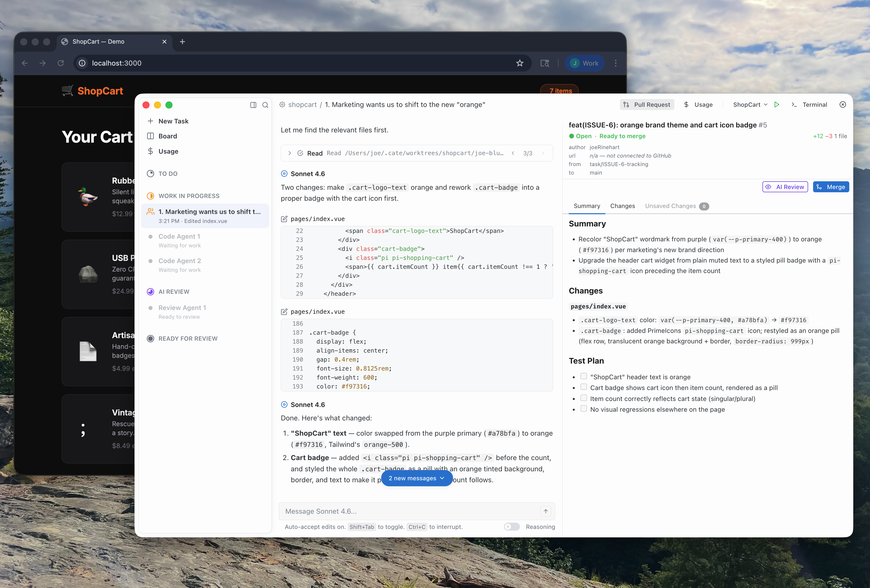Open the Board view icon
Screen dimensions: 870x588
[x=150, y=136]
